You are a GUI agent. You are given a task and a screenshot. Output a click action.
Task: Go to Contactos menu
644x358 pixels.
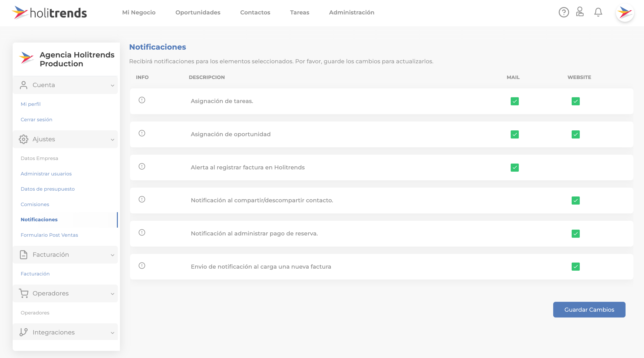[x=255, y=12]
